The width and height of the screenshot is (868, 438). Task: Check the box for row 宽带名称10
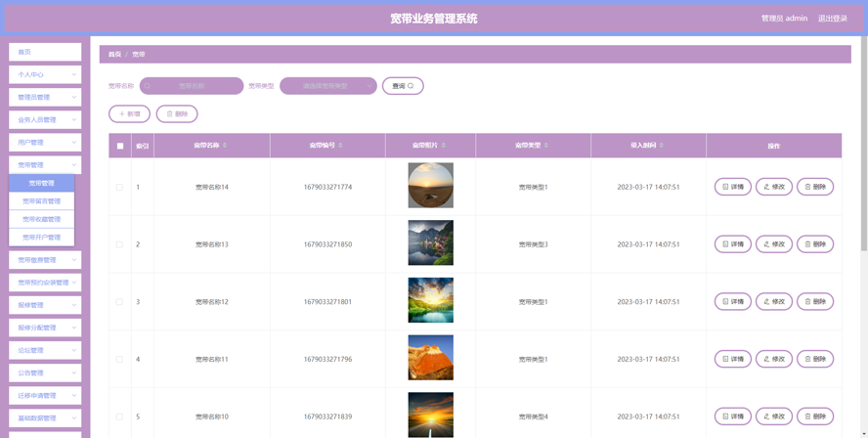point(119,416)
